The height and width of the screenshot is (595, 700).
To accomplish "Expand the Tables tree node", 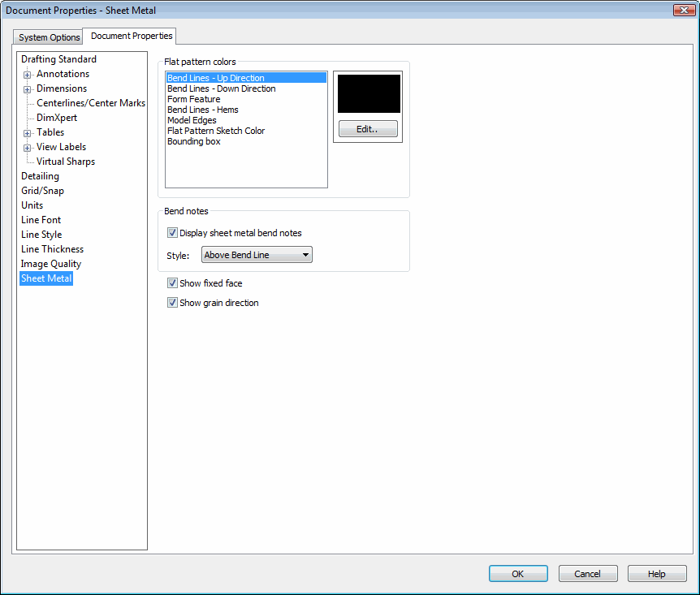I will click(x=28, y=133).
